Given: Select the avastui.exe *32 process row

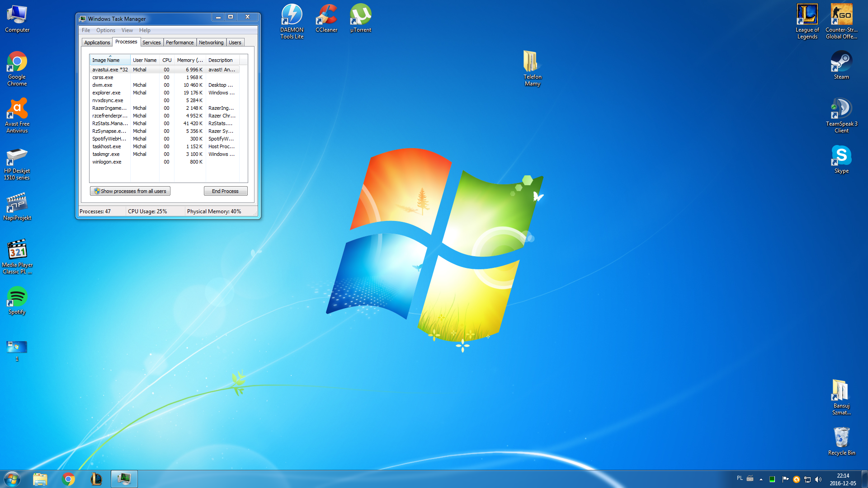Looking at the screenshot, I should (165, 70).
